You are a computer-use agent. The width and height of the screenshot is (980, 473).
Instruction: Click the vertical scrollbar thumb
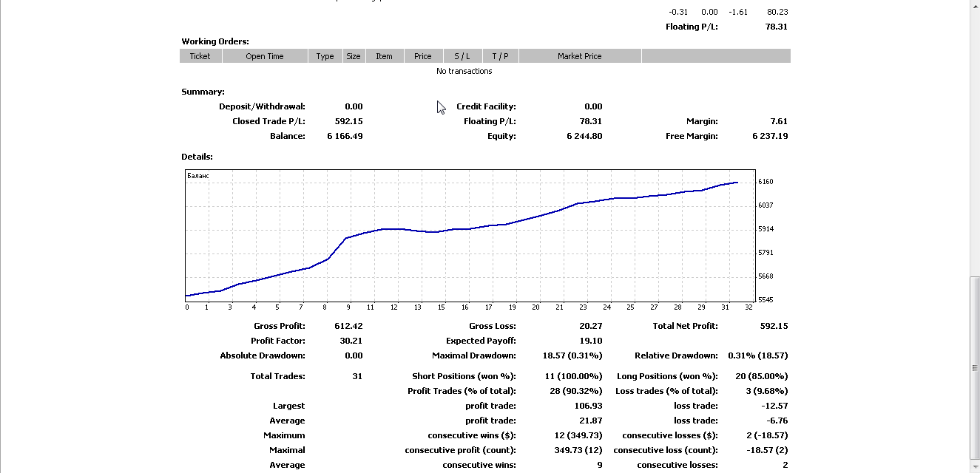pyautogui.click(x=974, y=368)
